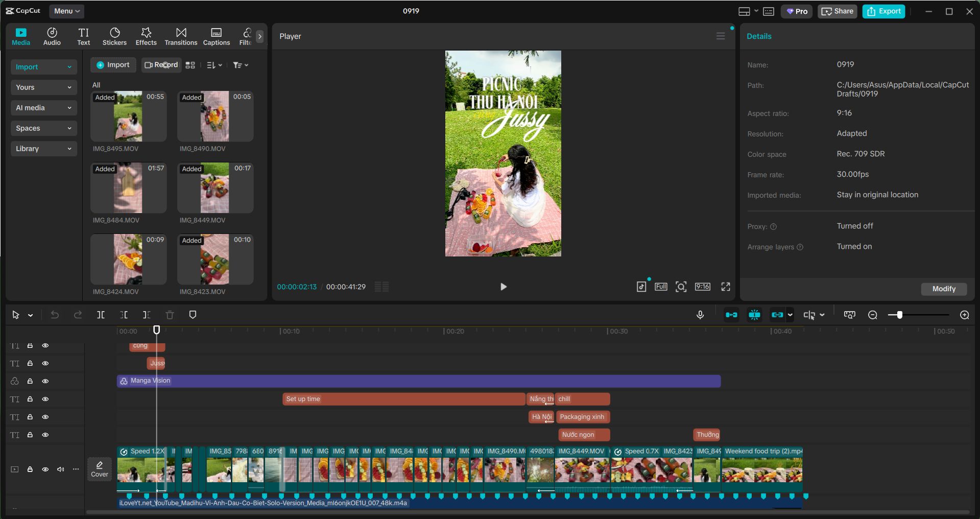Screen dimensions: 980x519
Task: Select the IMG_8484.MOV thumbnail
Action: 129,187
